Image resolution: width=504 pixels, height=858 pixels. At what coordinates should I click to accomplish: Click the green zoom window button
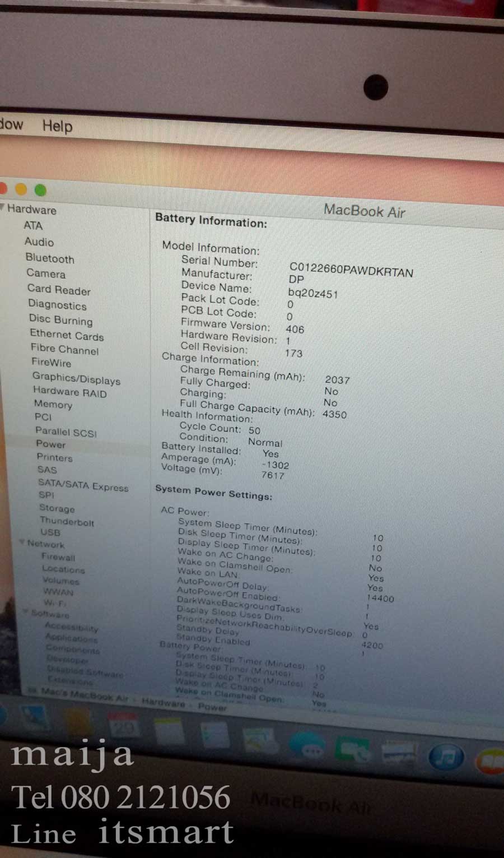[40, 190]
